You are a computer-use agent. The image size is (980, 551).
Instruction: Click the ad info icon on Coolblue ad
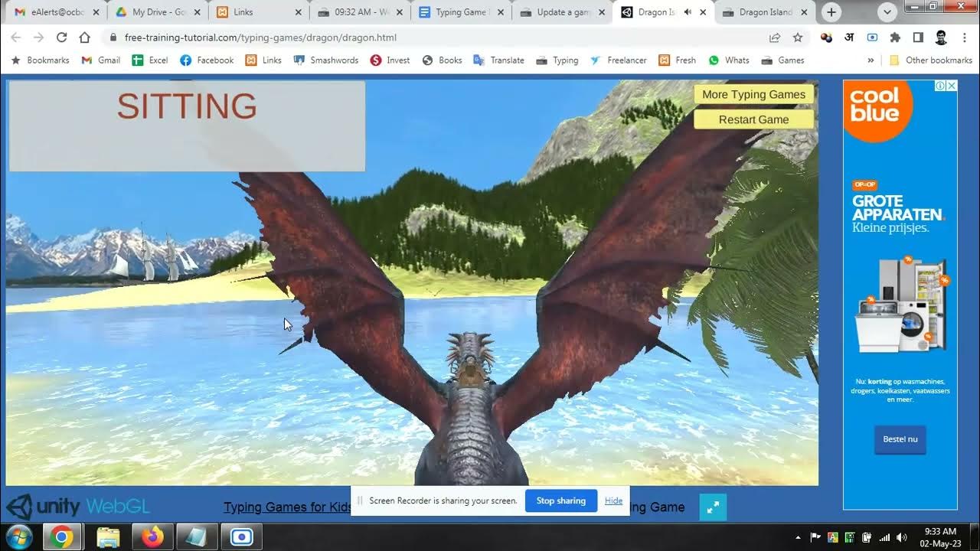pos(941,86)
